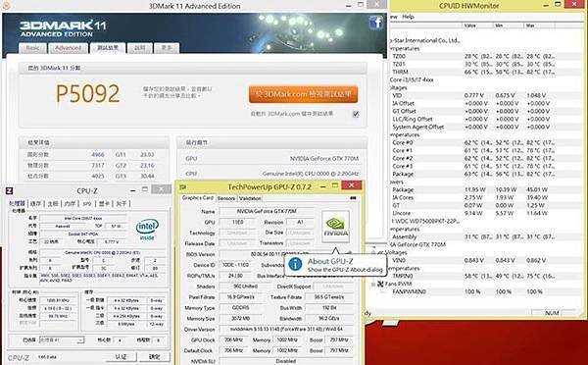588x365 pixels.
Task: Click the orange 3DMark.com view results button
Action: 303,94
